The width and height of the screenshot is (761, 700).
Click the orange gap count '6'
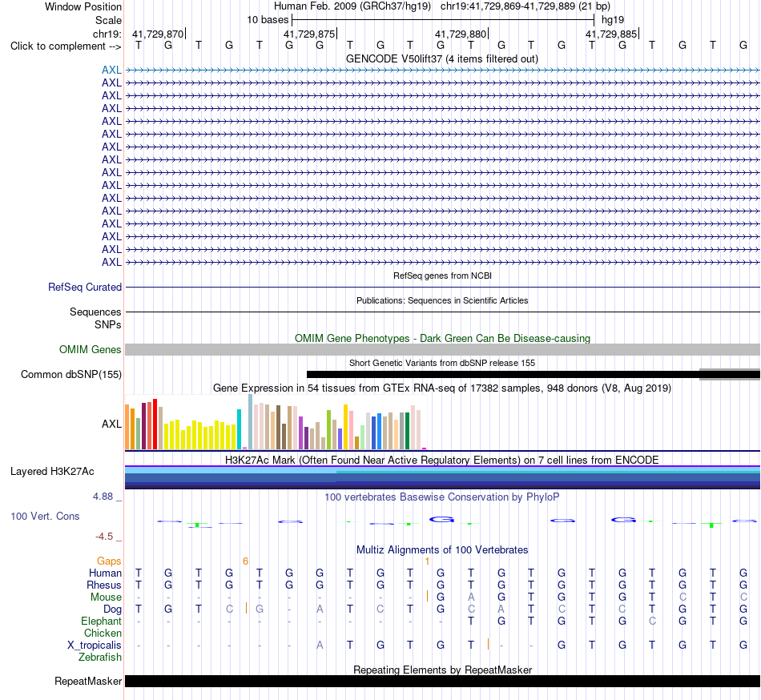246,561
